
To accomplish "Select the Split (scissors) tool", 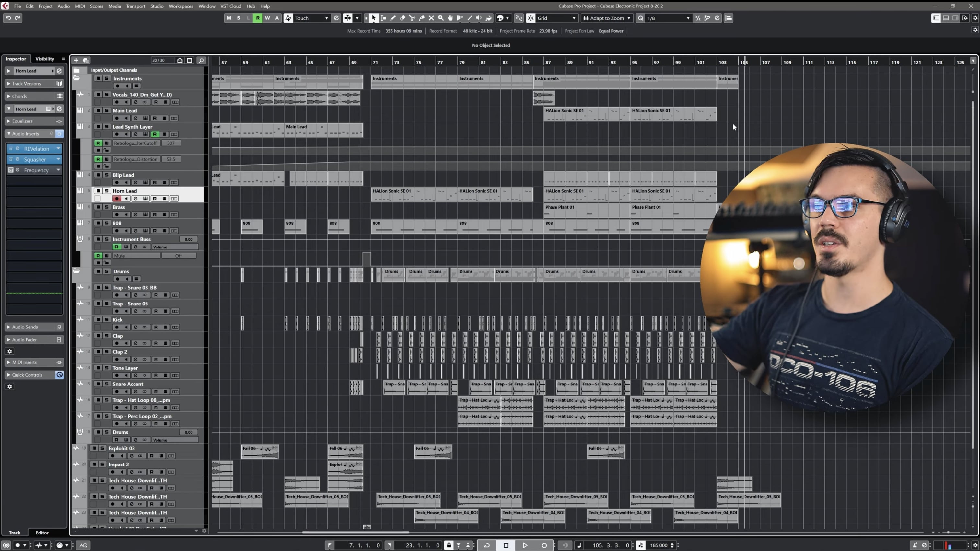I will [412, 18].
